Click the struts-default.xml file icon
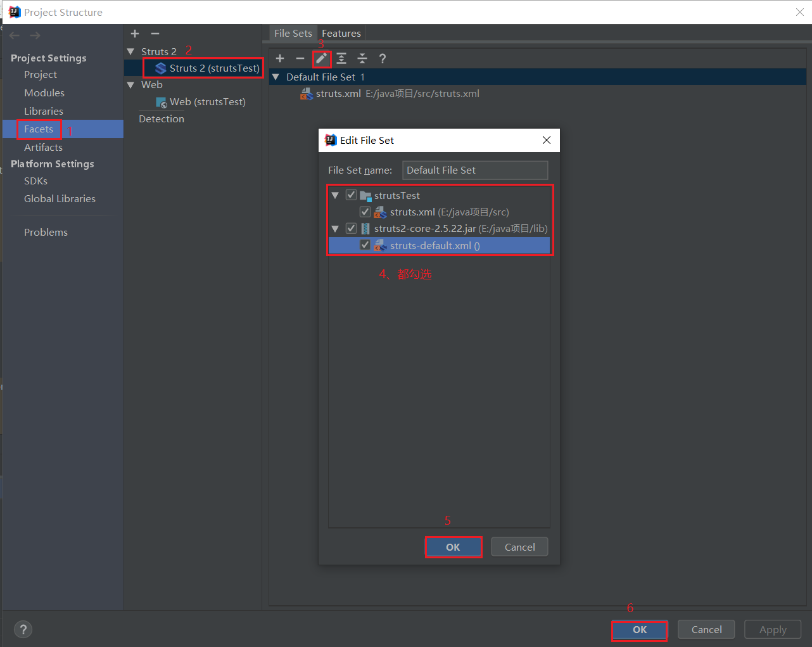This screenshot has width=812, height=647. click(380, 245)
